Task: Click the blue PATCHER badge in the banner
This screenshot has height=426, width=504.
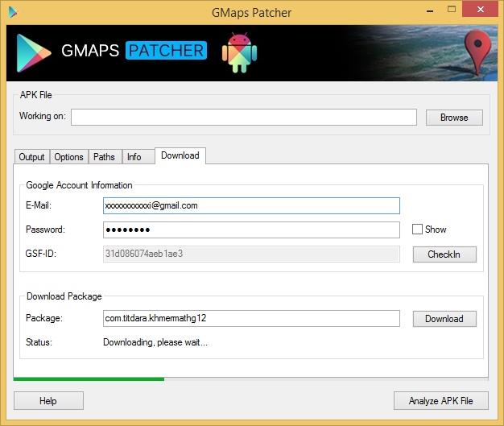Action: coord(166,51)
